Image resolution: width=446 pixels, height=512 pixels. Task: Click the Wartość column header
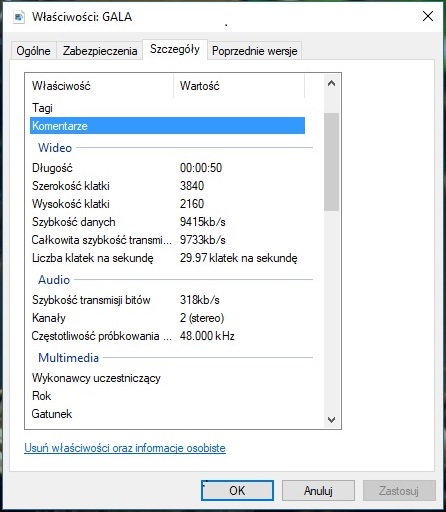click(x=239, y=86)
